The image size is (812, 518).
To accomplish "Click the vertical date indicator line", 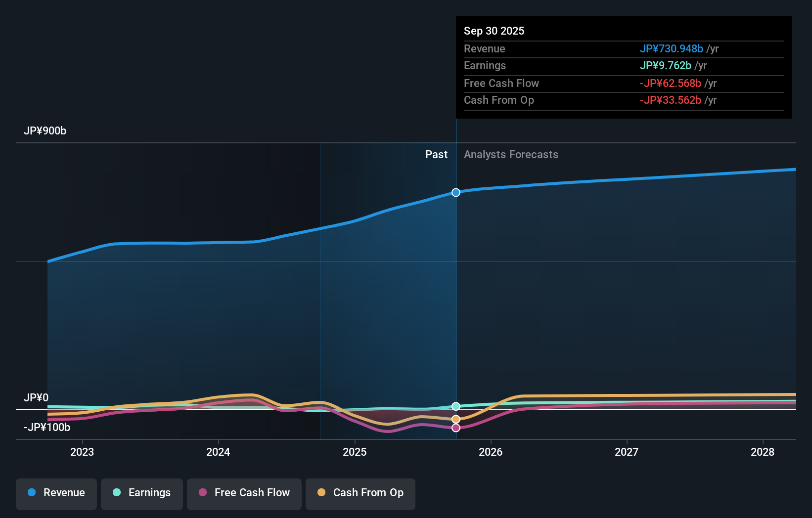I will (x=455, y=297).
